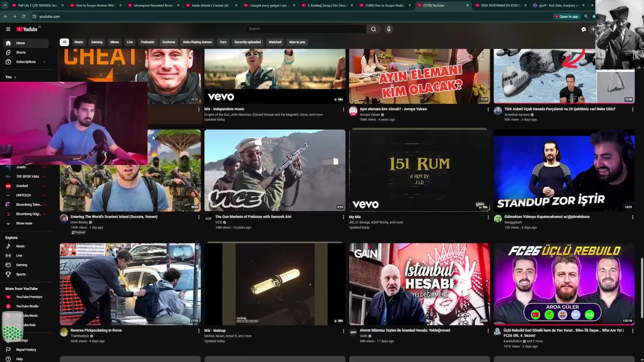Open options menu for Gun Markets of Pakistan
The width and height of the screenshot is (644, 362).
click(343, 217)
